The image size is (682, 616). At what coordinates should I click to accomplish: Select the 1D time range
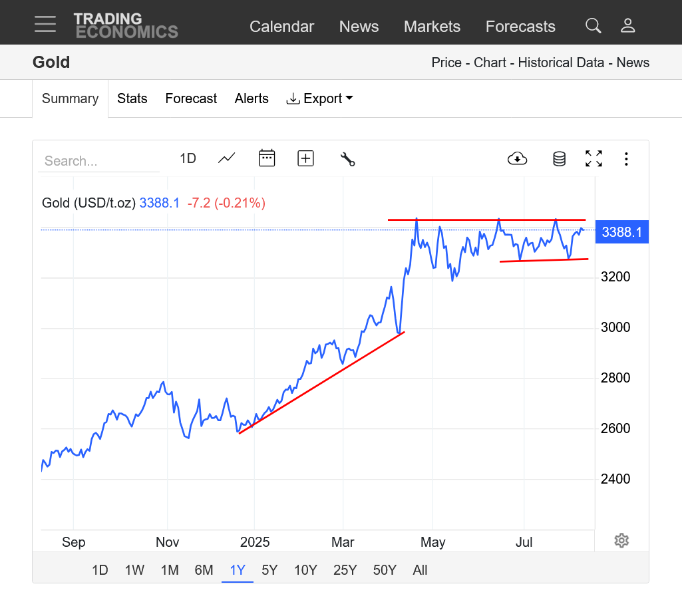pyautogui.click(x=100, y=570)
